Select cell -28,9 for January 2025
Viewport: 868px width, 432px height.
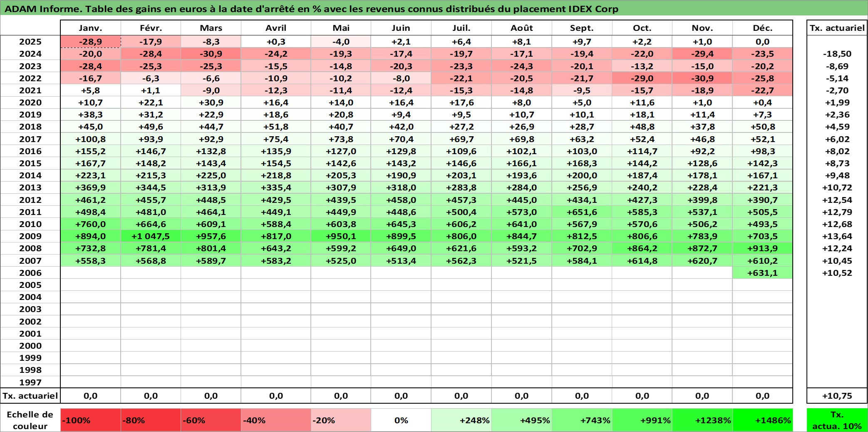(90, 42)
